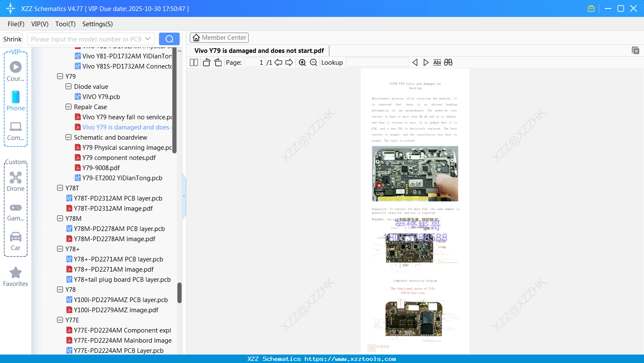Screen dimensions: 644x363
Task: Click the Lookup text field
Action: [377, 63]
